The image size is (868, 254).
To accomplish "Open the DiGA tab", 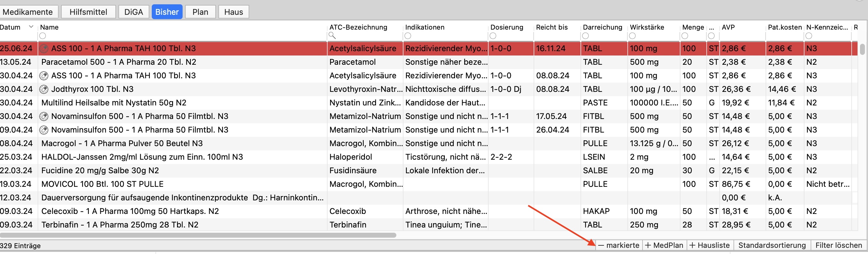I will point(134,12).
